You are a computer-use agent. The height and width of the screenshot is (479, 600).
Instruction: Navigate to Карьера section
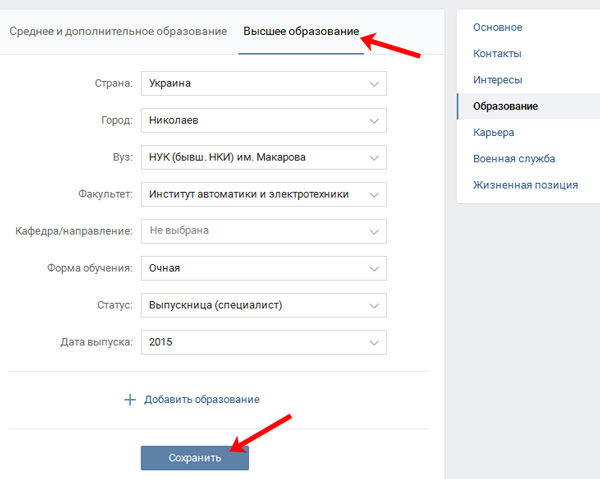click(x=495, y=132)
